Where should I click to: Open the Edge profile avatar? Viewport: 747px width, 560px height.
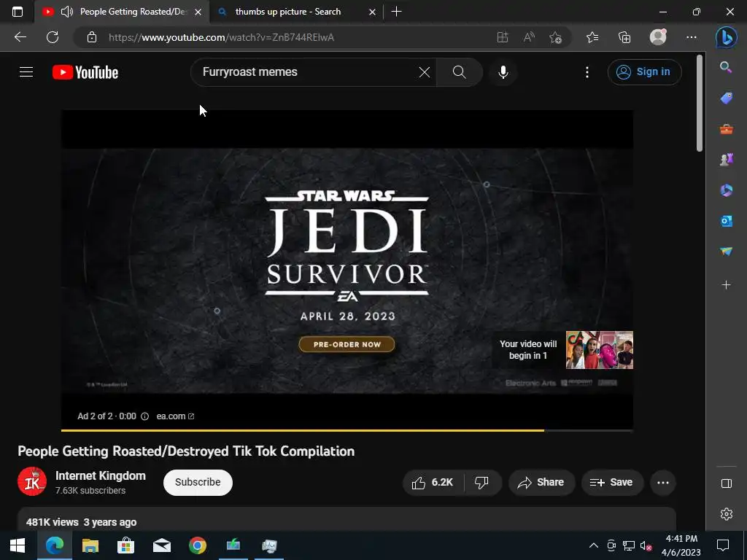tap(659, 37)
